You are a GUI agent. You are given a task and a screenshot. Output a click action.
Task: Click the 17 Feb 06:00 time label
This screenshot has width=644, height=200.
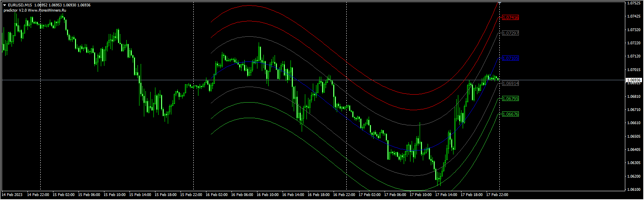point(395,195)
